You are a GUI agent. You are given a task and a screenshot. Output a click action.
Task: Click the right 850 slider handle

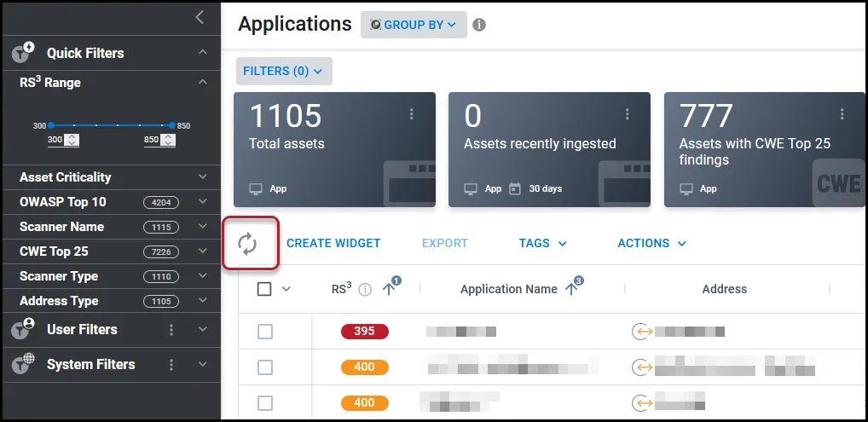[172, 125]
